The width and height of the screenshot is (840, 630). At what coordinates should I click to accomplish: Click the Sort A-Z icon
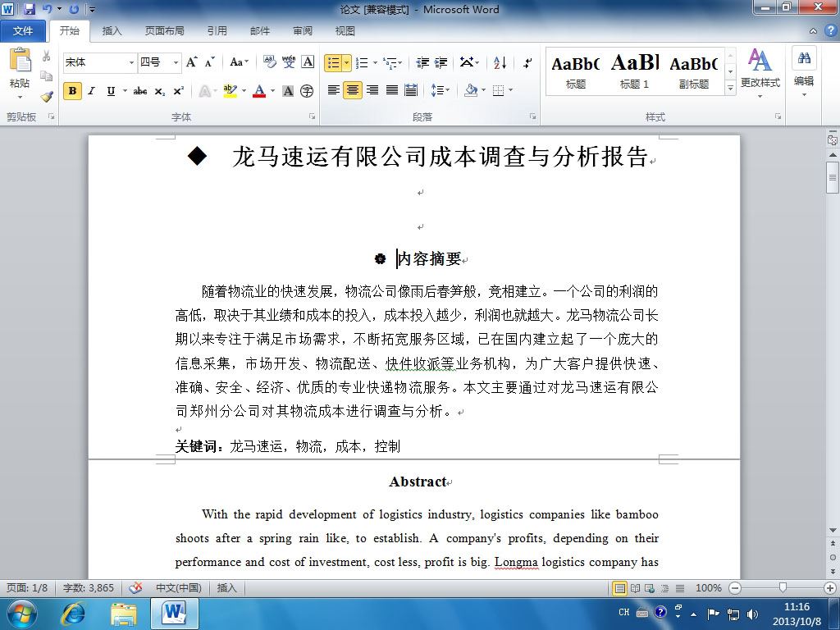(x=500, y=62)
